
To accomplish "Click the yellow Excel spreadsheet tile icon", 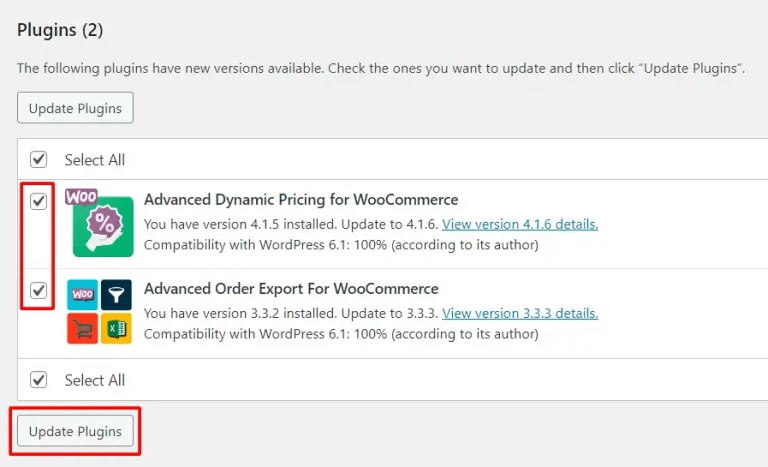I will click(116, 328).
